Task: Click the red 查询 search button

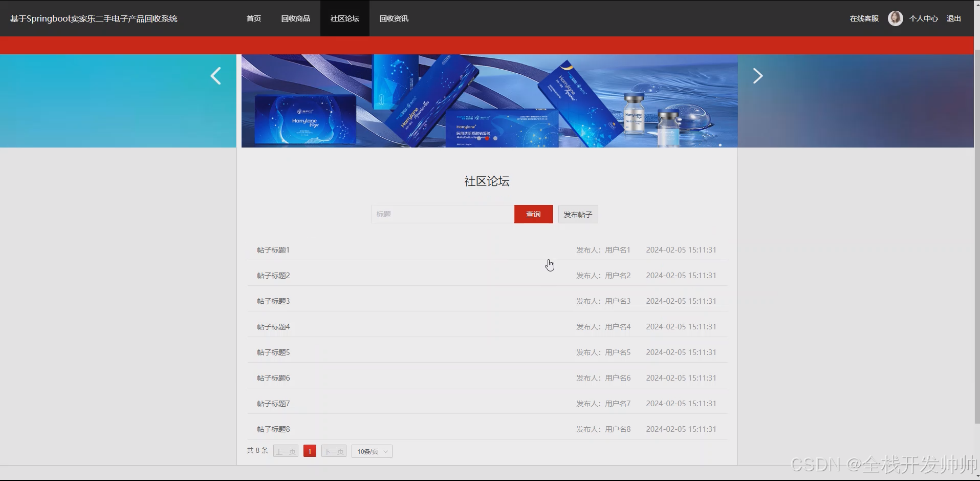Action: pyautogui.click(x=534, y=214)
